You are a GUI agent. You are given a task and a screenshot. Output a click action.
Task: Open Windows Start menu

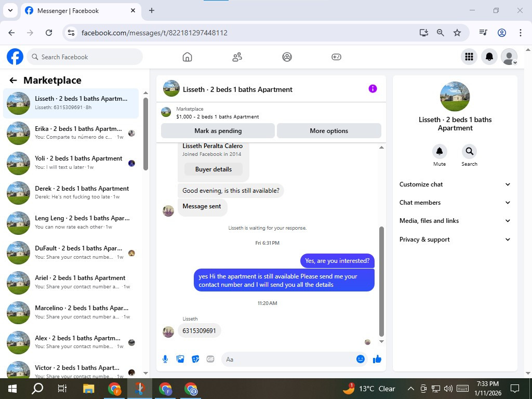coord(12,389)
